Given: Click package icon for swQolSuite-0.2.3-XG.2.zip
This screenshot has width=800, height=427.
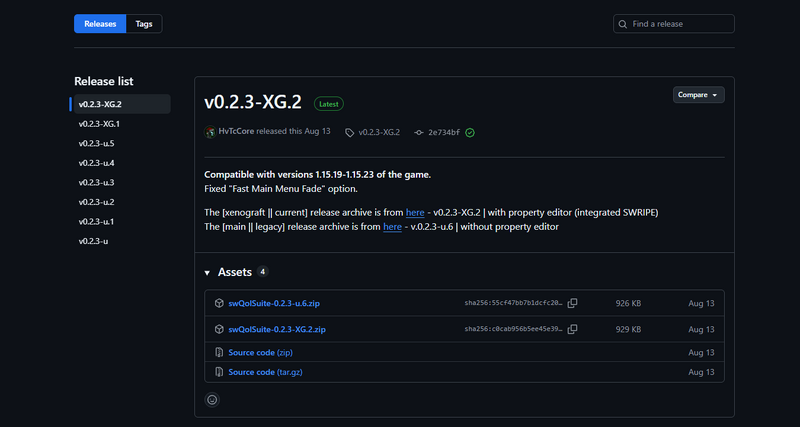Looking at the screenshot, I should coord(219,330).
